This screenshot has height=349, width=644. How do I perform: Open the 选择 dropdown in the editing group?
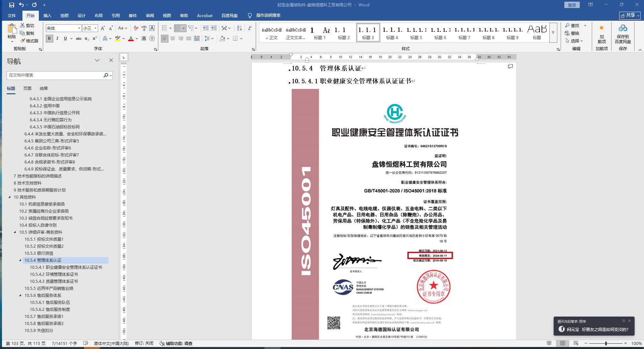tap(574, 41)
